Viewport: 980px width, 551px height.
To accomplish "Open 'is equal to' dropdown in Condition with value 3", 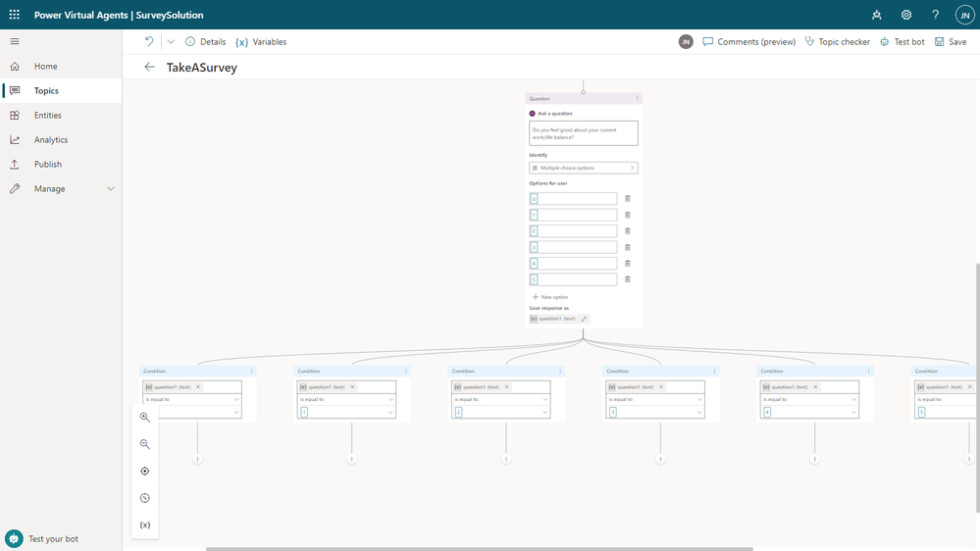I will point(655,399).
